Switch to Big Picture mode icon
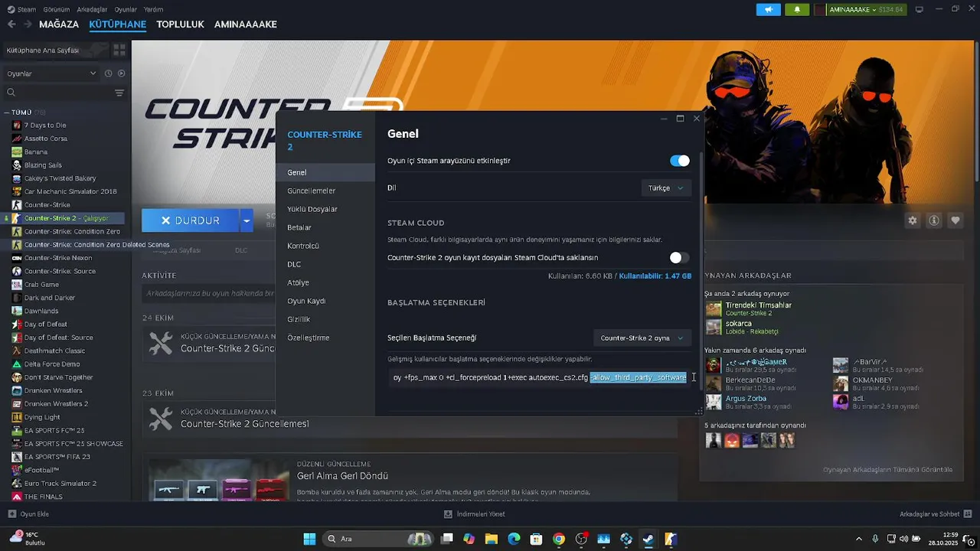Screen dimensions: 980x551 click(x=919, y=9)
